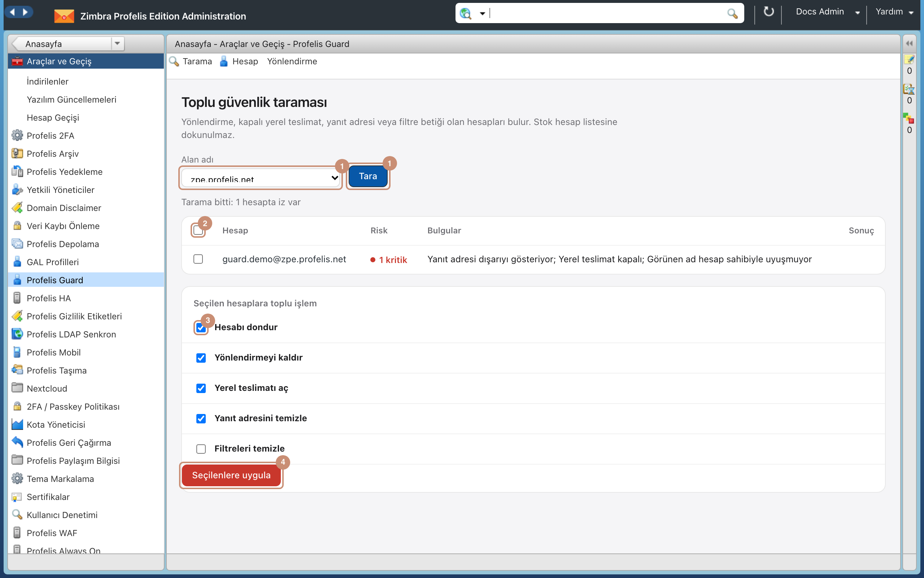Open the Docs Admin account menu
The image size is (924, 578).
pos(827,12)
